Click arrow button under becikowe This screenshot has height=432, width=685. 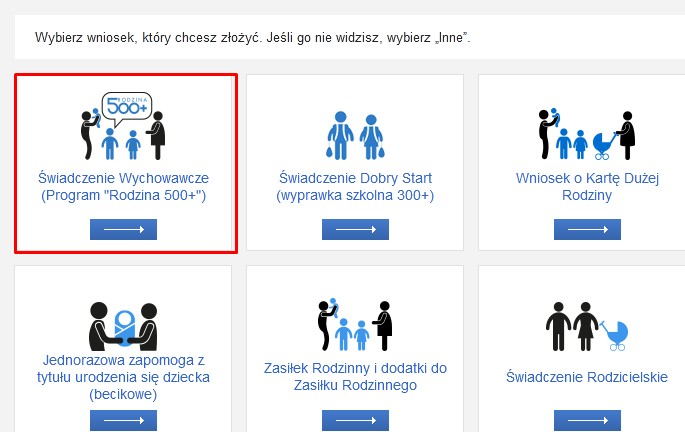tap(123, 421)
